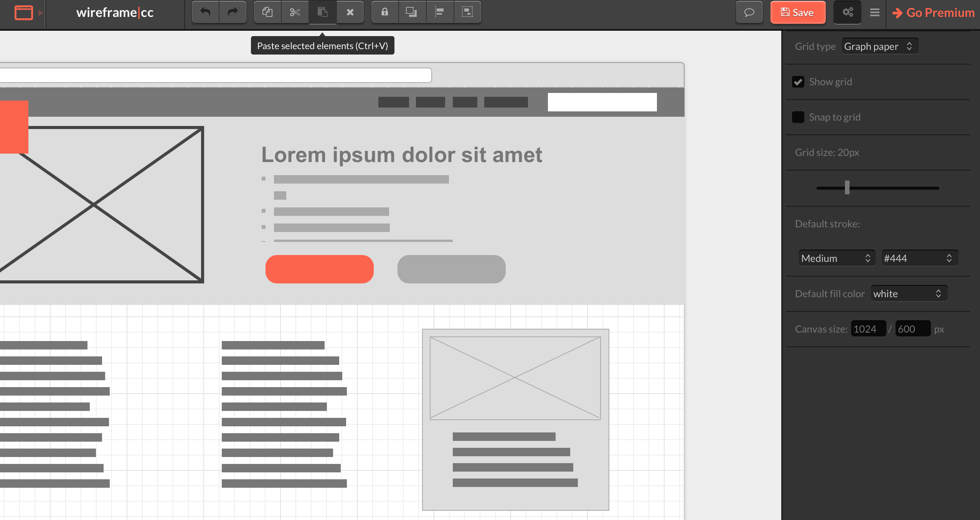Cut selection using the scissors icon
The height and width of the screenshot is (520, 980).
pyautogui.click(x=295, y=12)
